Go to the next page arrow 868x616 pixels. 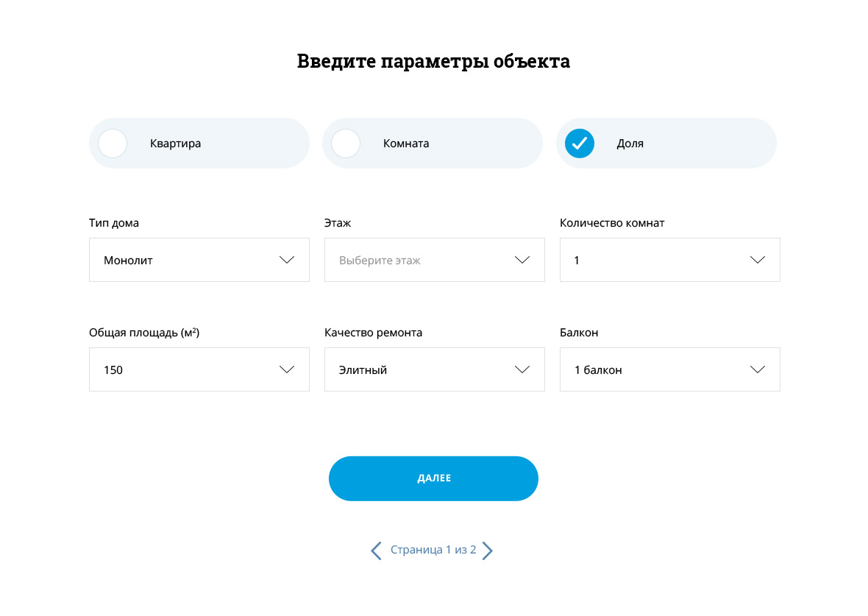[487, 550]
